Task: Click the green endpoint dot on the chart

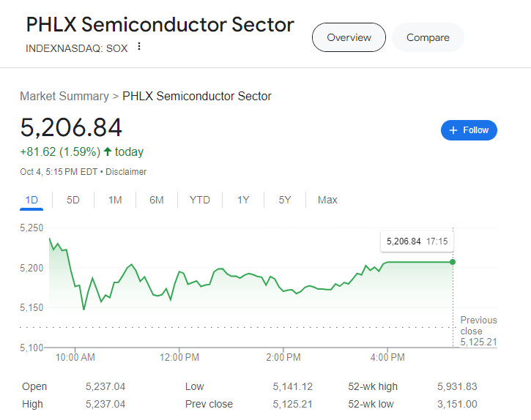Action: (x=453, y=262)
